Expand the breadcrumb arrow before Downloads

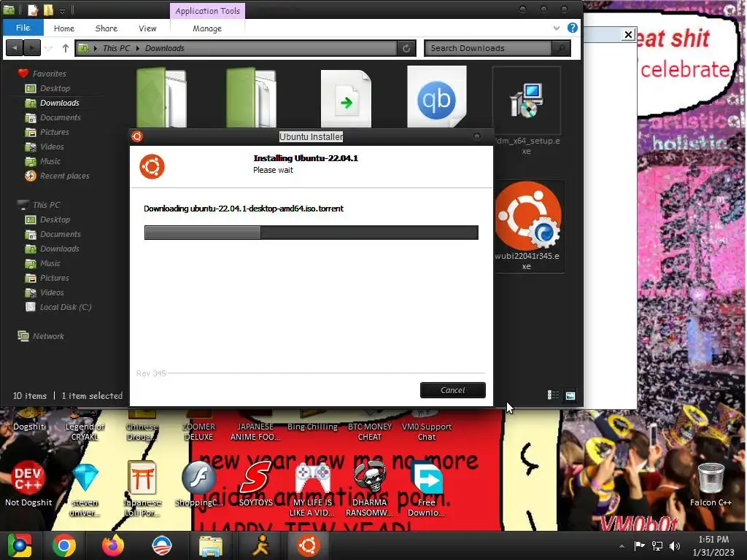pyautogui.click(x=138, y=48)
